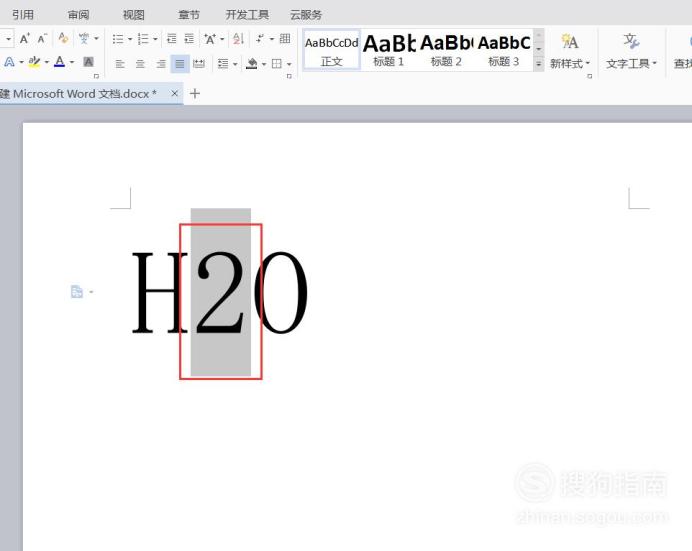Open numbered list dropdown arrow
Viewport: 692px width, 551px height.
[155, 40]
